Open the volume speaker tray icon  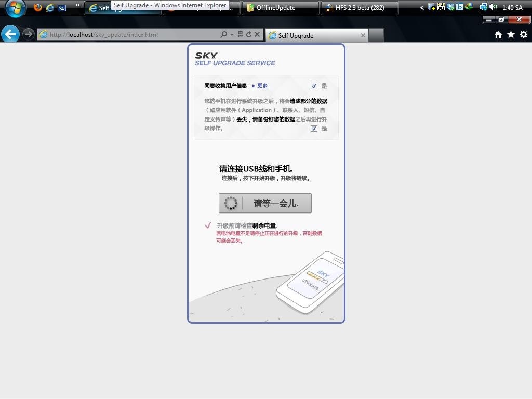point(494,7)
